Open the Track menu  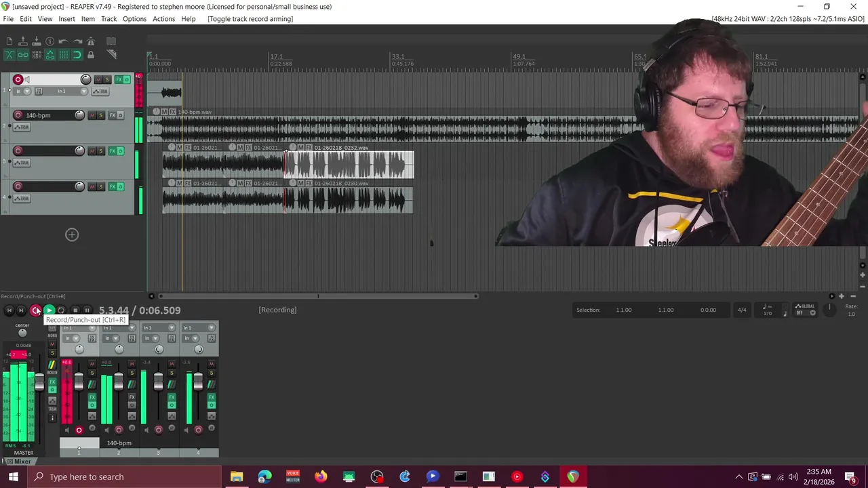coord(108,18)
